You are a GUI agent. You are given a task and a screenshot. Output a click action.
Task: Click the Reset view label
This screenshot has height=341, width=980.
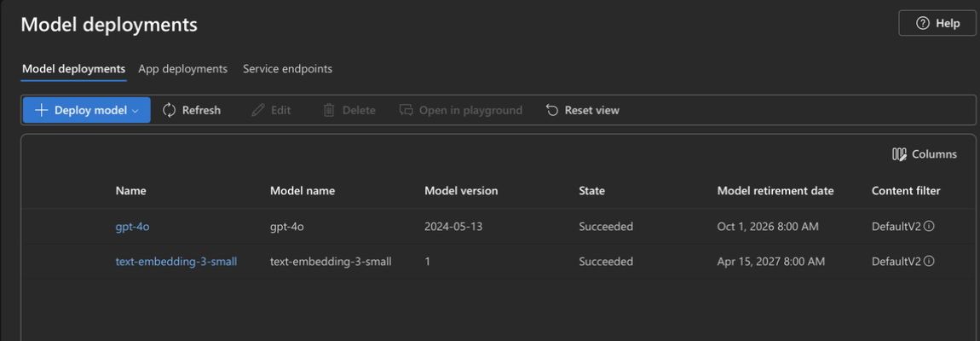tap(592, 110)
